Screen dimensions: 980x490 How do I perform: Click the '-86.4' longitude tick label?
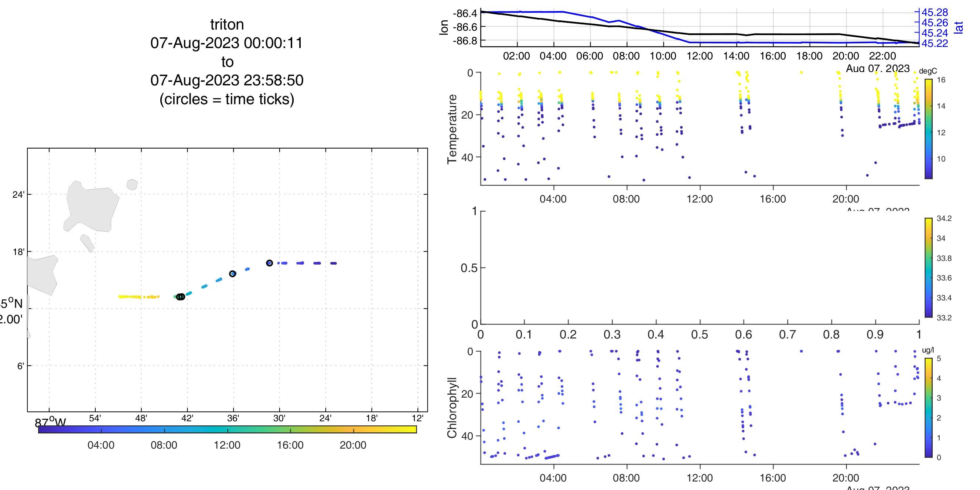pos(465,13)
